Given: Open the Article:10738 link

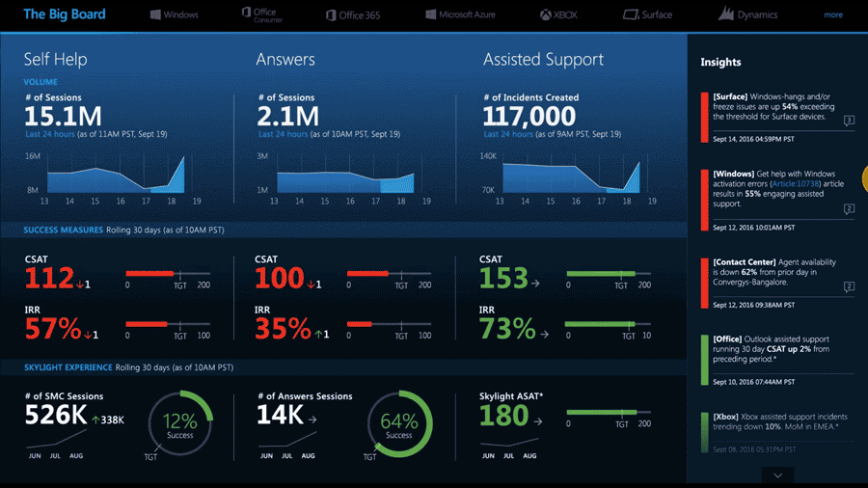Looking at the screenshot, I should 796,183.
